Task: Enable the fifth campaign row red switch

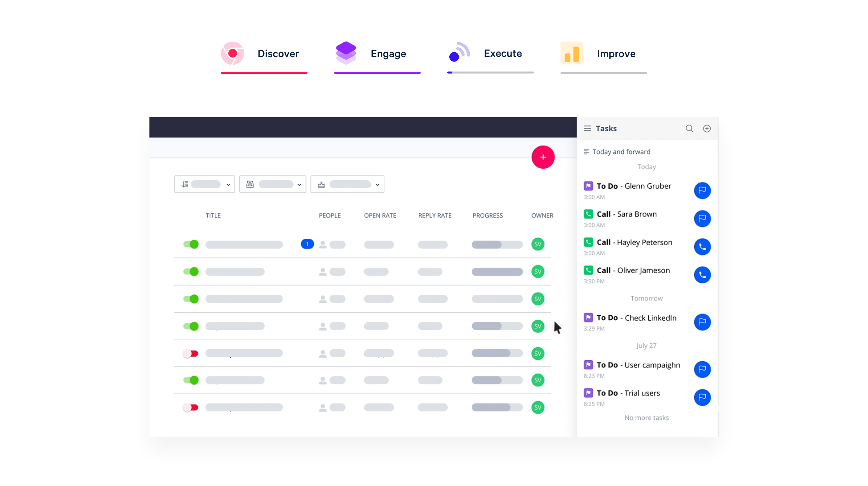Action: (x=190, y=353)
